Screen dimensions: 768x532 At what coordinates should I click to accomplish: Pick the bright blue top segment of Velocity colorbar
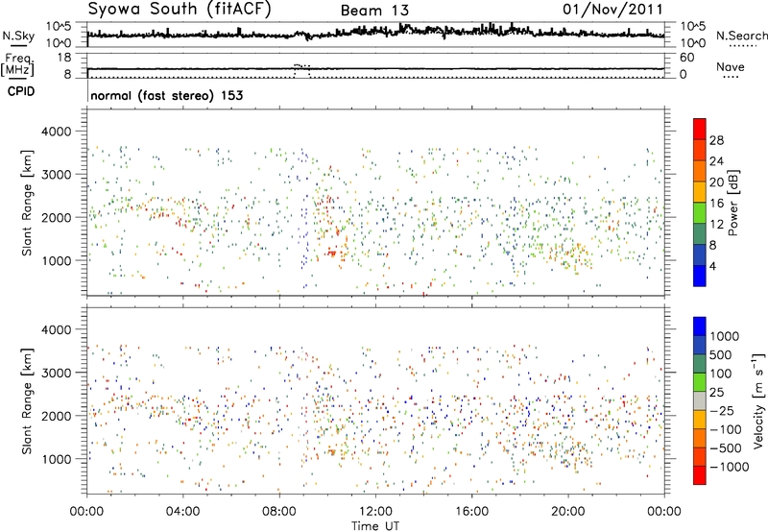(x=700, y=326)
